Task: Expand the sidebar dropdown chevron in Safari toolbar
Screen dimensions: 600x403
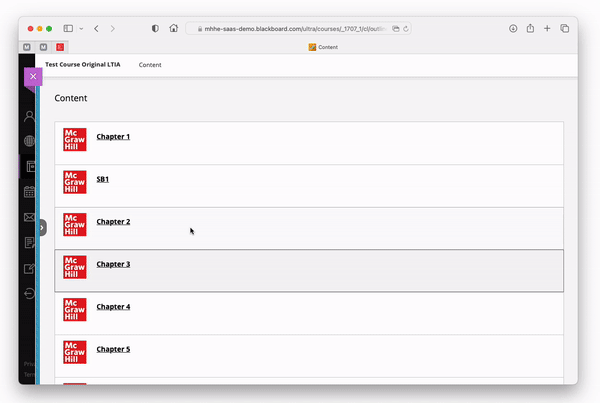Action: coord(80,29)
